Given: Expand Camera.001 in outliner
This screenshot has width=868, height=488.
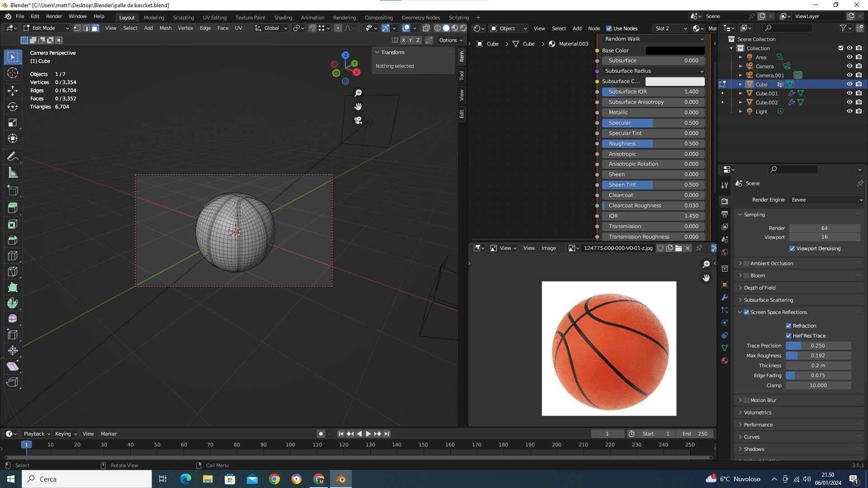Looking at the screenshot, I should (x=741, y=75).
